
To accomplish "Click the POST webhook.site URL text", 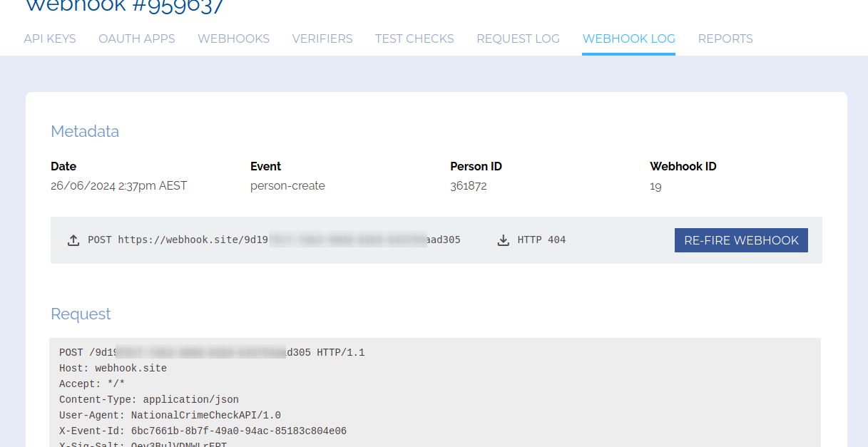I will 274,240.
